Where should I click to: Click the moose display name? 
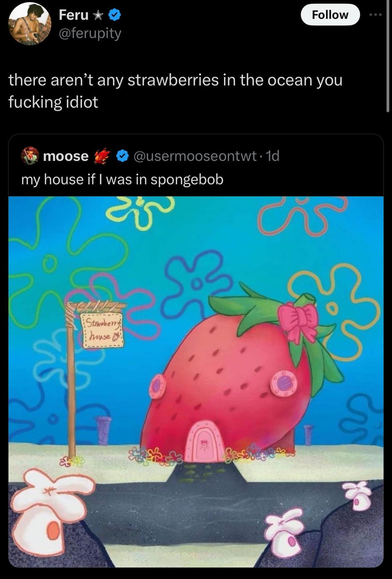(66, 156)
